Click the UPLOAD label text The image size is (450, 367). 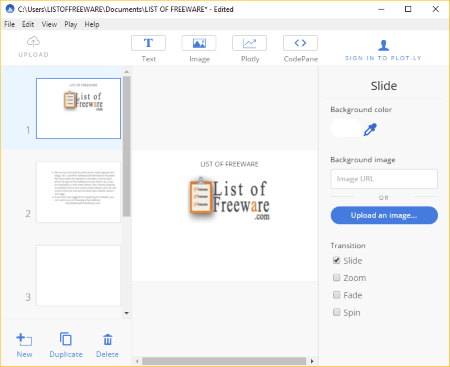33,54
